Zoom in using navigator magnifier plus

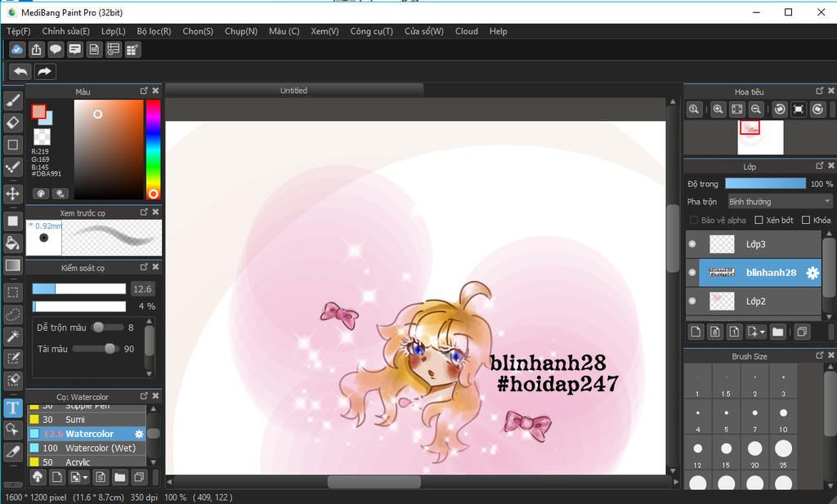(x=718, y=109)
